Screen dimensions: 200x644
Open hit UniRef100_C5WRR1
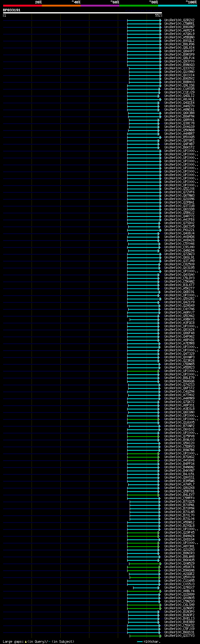(x=179, y=23)
